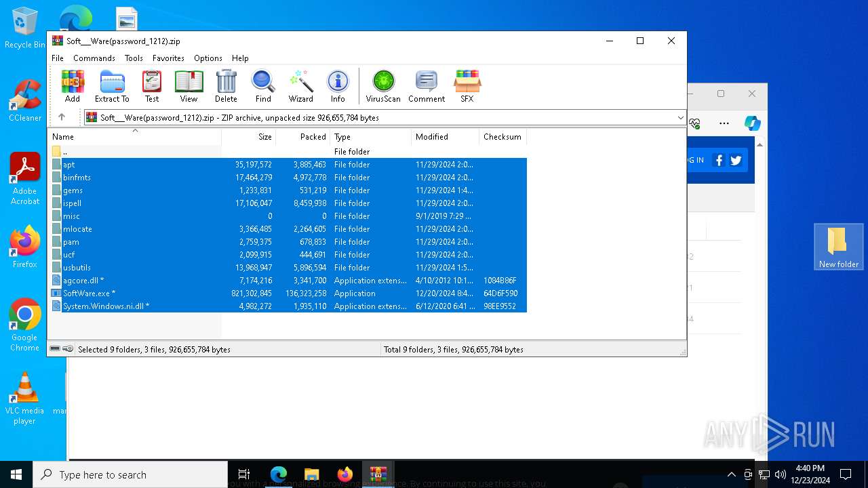The height and width of the screenshot is (488, 868).
Task: Open the Favorites menu
Action: [168, 58]
